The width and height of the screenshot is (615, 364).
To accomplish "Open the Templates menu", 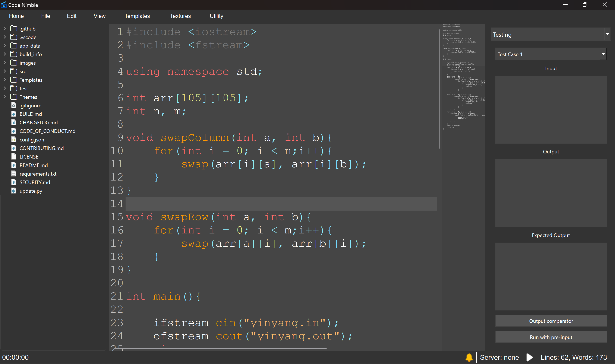I will pos(137,16).
